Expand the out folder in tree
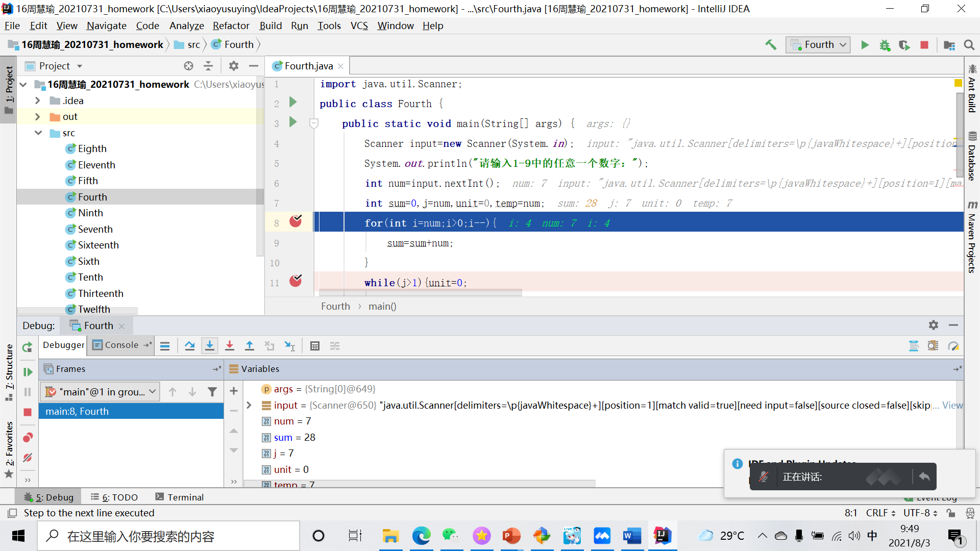The height and width of the screenshot is (551, 980). (37, 117)
